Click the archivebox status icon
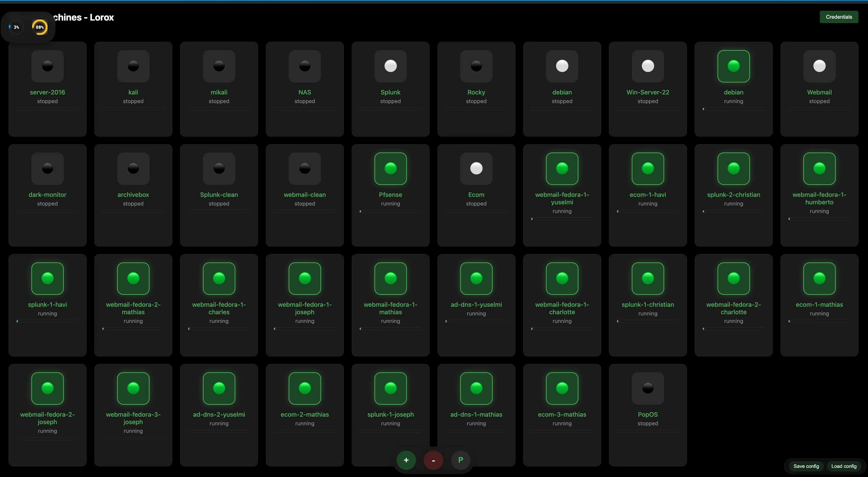Screen dimensions: 868x477 tap(133, 169)
